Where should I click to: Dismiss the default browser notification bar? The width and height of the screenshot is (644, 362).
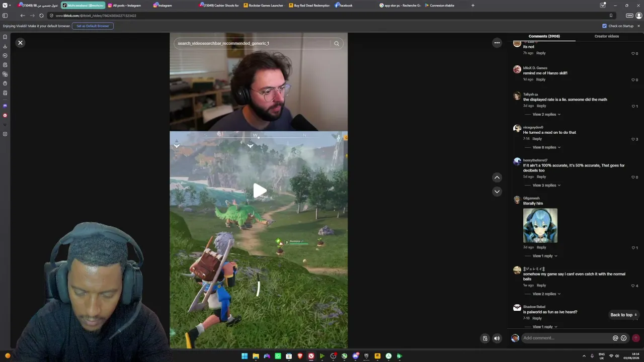coord(639,26)
